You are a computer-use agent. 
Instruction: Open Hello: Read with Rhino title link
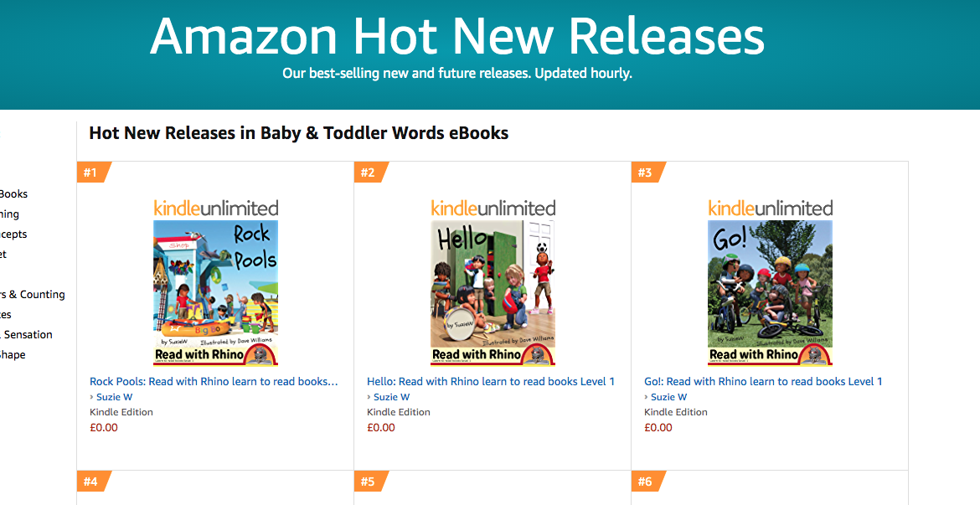[x=491, y=381]
